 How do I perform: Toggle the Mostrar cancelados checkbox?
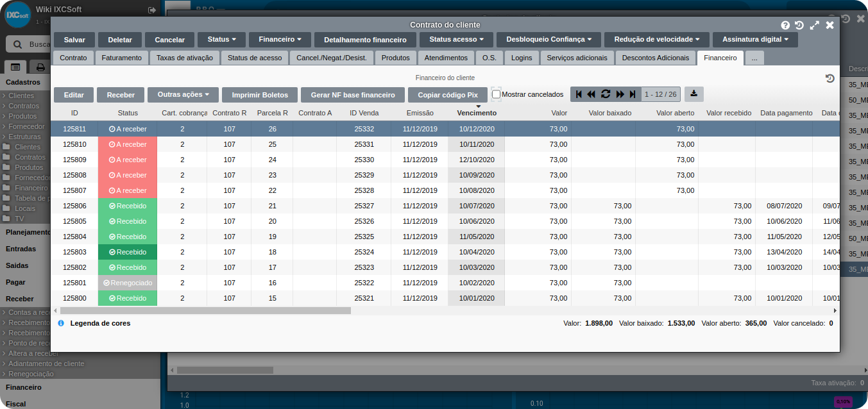(x=497, y=94)
